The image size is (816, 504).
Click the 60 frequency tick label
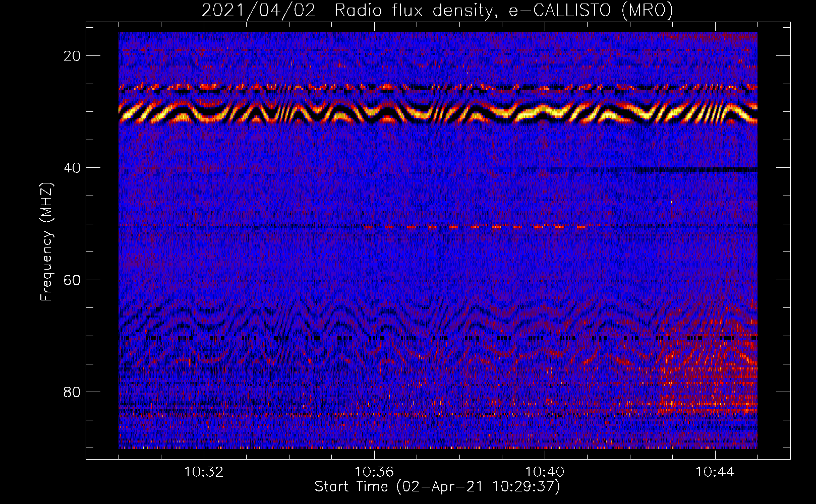(73, 280)
